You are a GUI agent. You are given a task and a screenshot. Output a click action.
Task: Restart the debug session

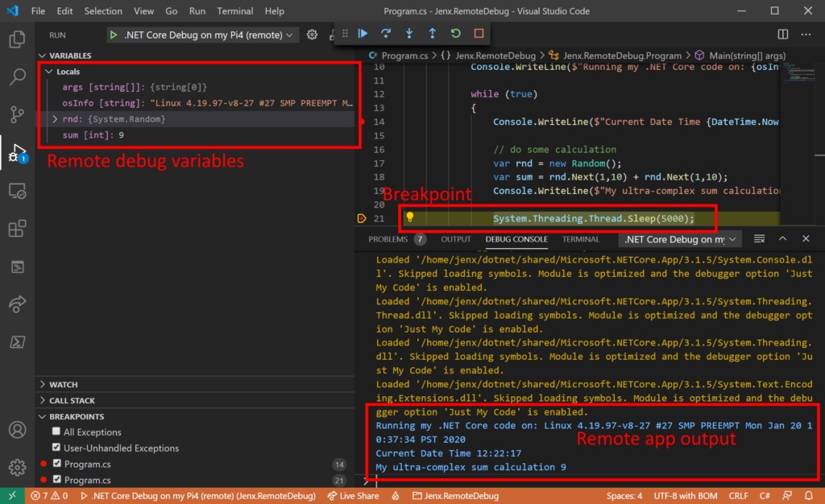pyautogui.click(x=456, y=34)
